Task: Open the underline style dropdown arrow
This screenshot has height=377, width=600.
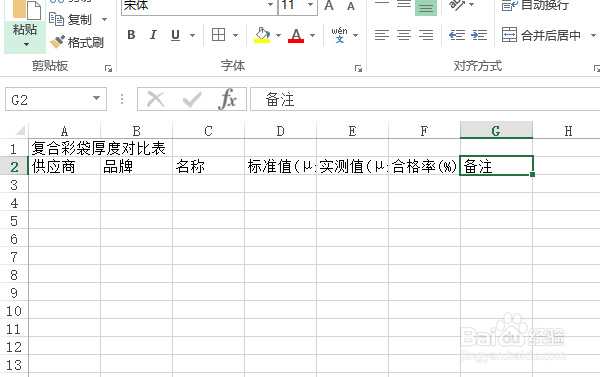Action: click(192, 35)
